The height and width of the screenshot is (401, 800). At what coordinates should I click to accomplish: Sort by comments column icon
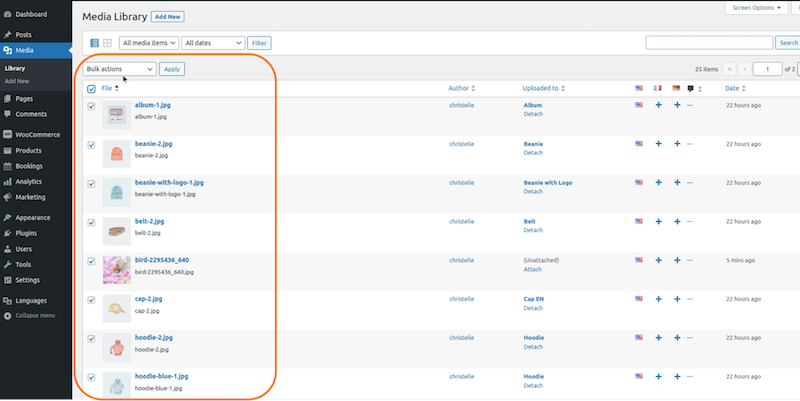(x=693, y=88)
